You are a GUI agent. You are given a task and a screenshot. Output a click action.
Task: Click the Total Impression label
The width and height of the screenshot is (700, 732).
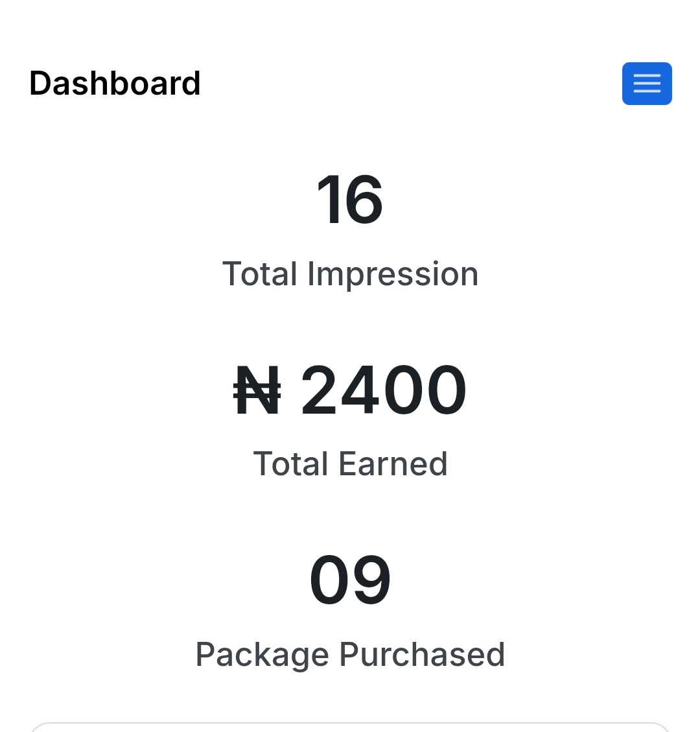350,274
